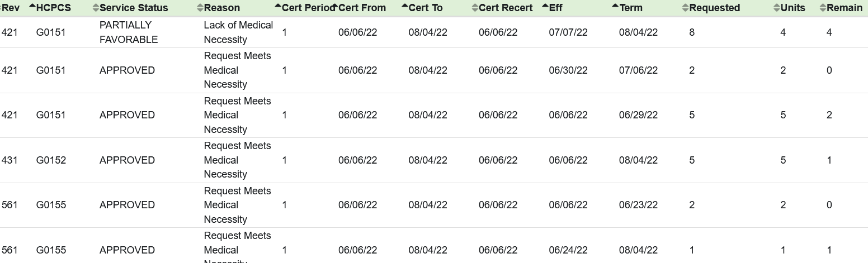
Task: Click the 06/29/22 term date cell
Action: click(x=638, y=115)
